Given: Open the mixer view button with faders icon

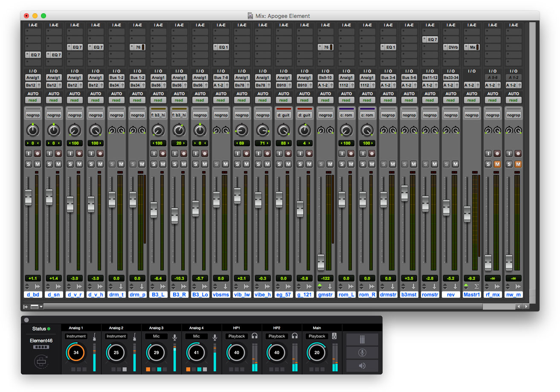Looking at the screenshot, I should (x=362, y=340).
